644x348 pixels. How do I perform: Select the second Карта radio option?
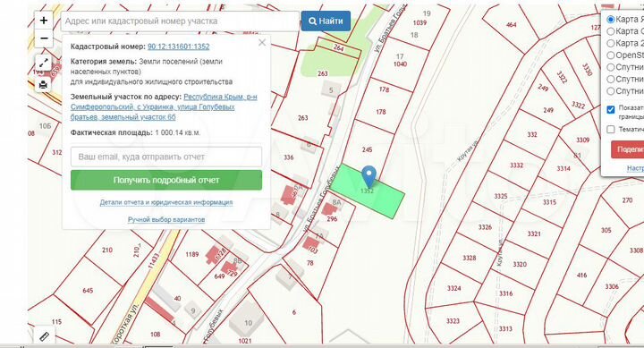point(611,31)
